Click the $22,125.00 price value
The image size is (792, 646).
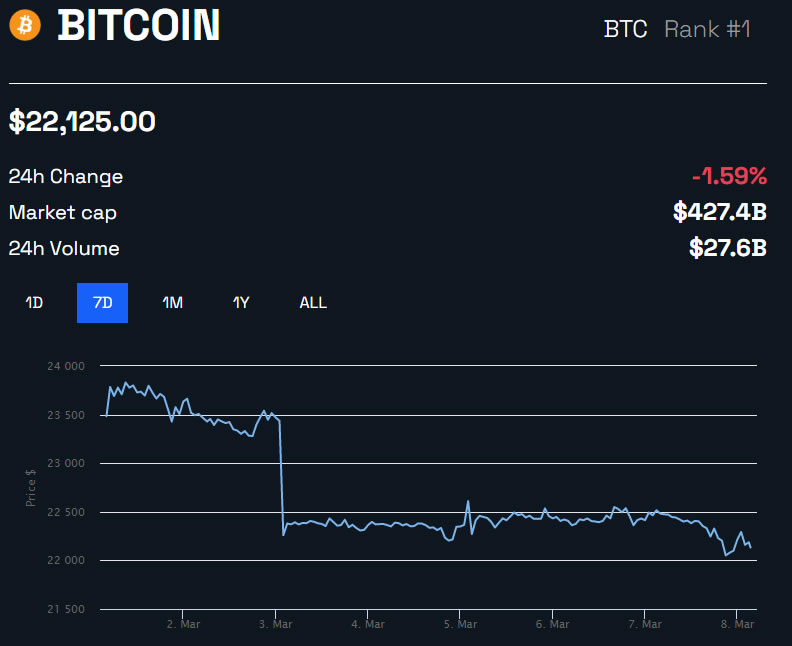coord(82,122)
